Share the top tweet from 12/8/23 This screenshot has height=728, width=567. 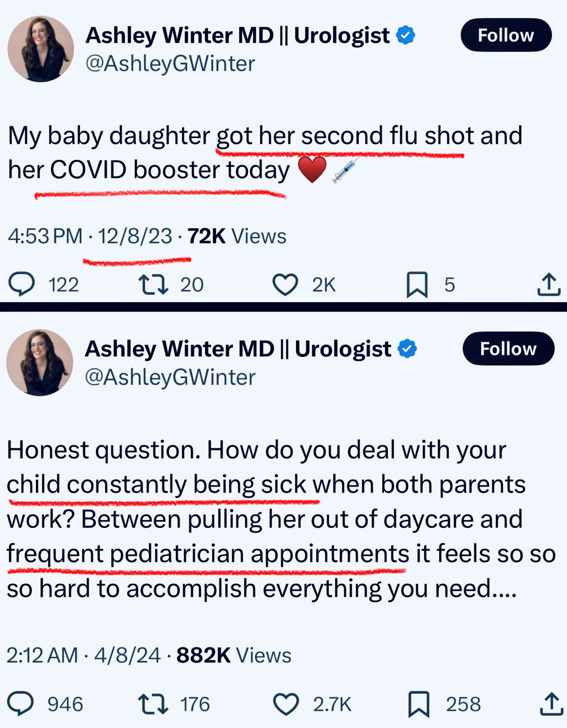tap(549, 284)
